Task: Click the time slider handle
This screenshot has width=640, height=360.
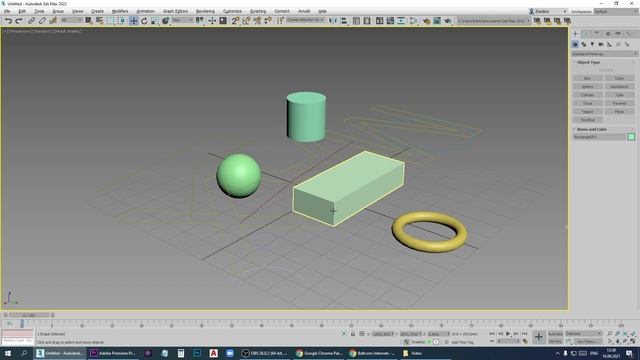Action: tap(29, 315)
